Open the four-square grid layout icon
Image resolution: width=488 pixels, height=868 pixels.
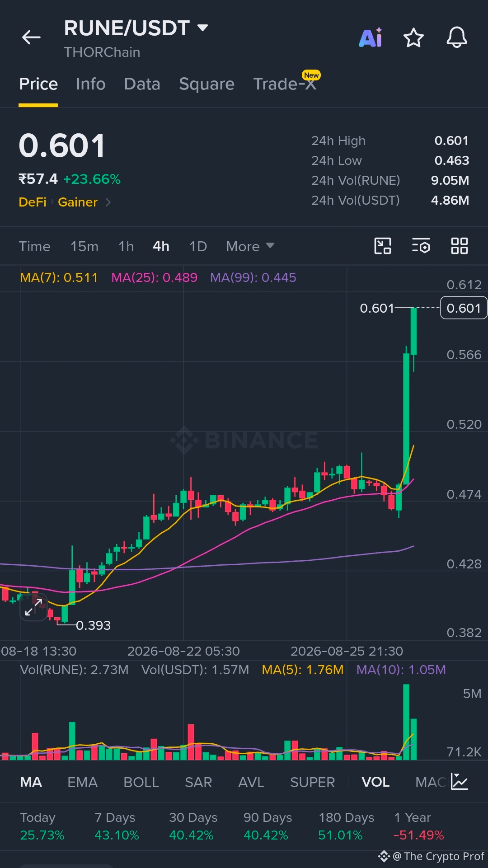[460, 246]
